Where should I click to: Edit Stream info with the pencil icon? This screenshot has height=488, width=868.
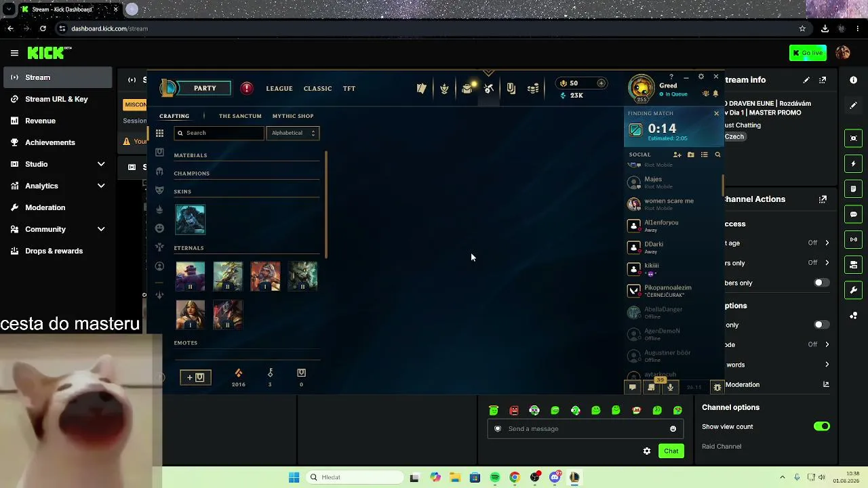806,80
